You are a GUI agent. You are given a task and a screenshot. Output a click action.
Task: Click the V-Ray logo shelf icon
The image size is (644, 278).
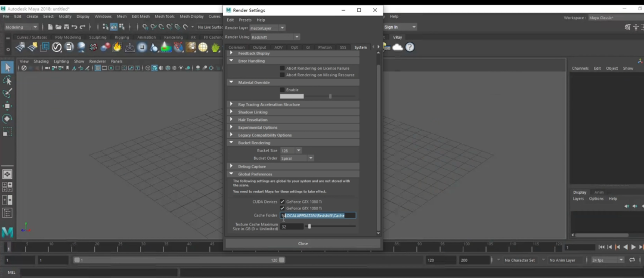click(56, 47)
